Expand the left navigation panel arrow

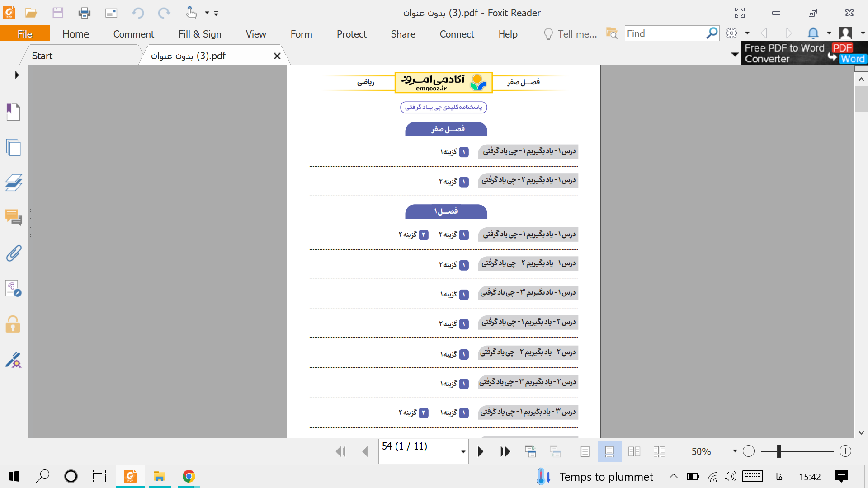click(x=17, y=75)
